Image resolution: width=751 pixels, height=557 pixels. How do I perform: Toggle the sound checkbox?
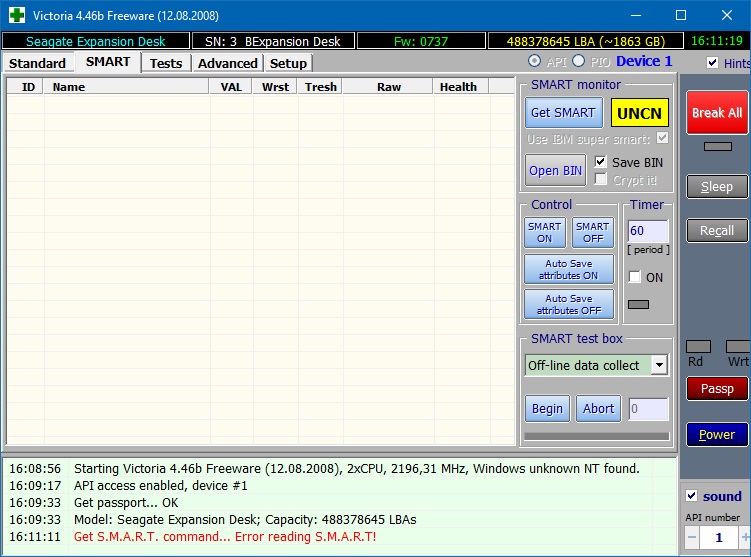tap(692, 496)
